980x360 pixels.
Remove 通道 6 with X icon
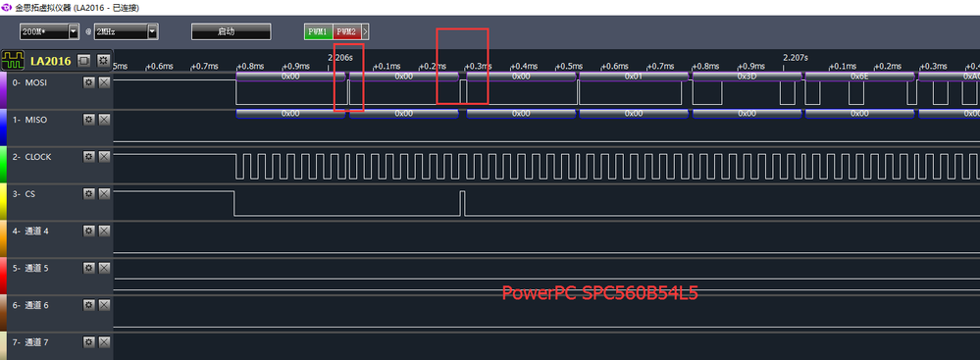point(104,305)
